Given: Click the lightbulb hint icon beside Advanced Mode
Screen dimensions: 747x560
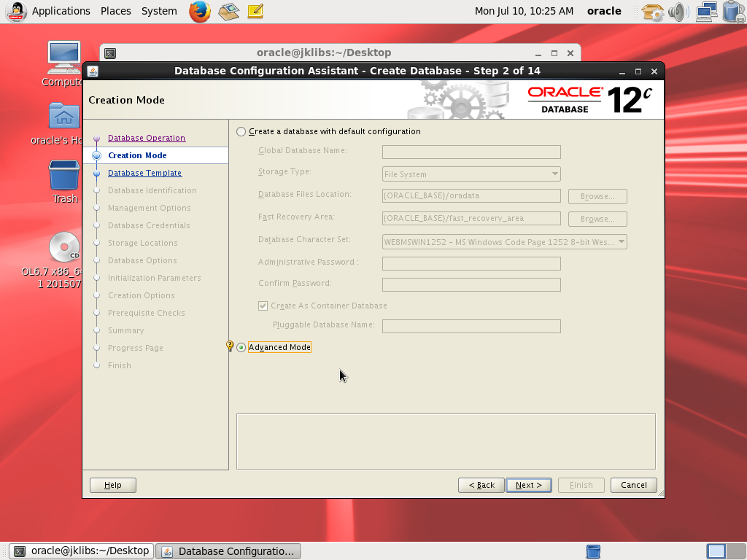Looking at the screenshot, I should 230,346.
